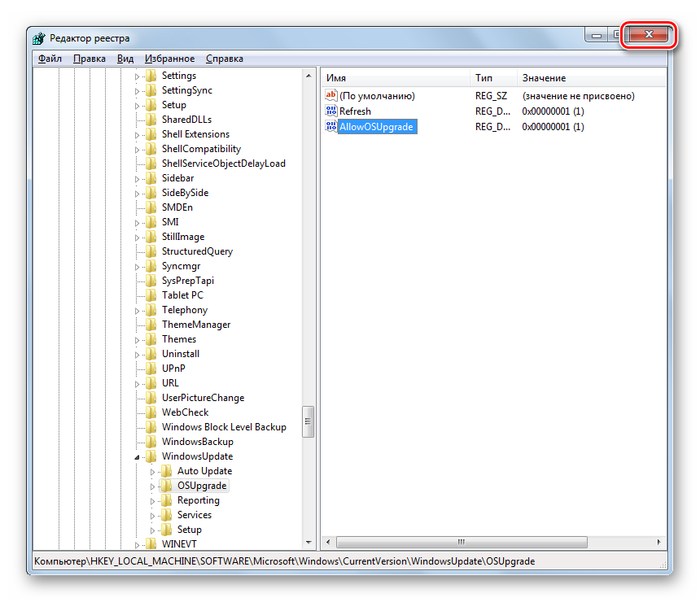Select the Reporting key in the tree
Screen dimensions: 700x602
point(198,500)
